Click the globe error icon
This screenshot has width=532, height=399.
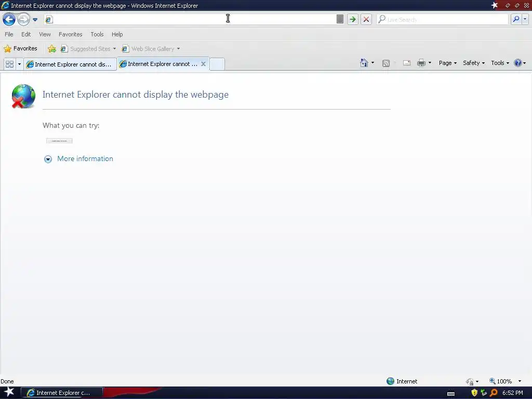[x=23, y=96]
